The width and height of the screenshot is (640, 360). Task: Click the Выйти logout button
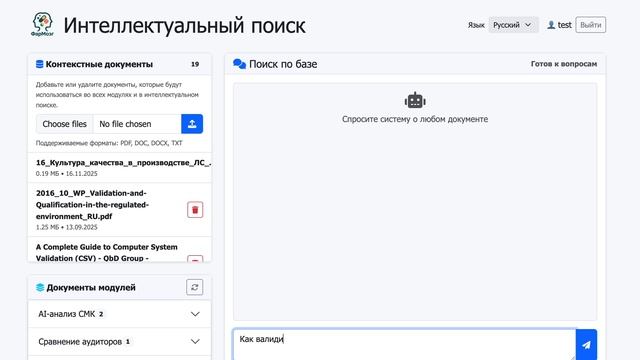tap(591, 25)
